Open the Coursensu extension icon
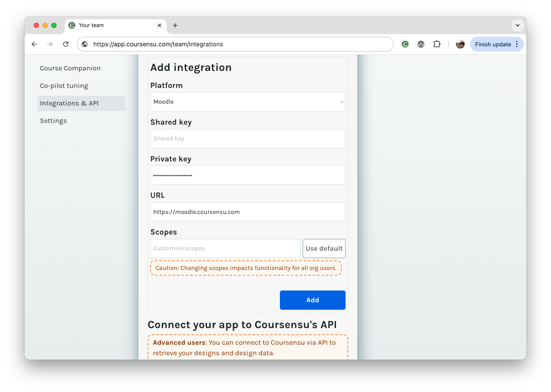 tap(405, 44)
